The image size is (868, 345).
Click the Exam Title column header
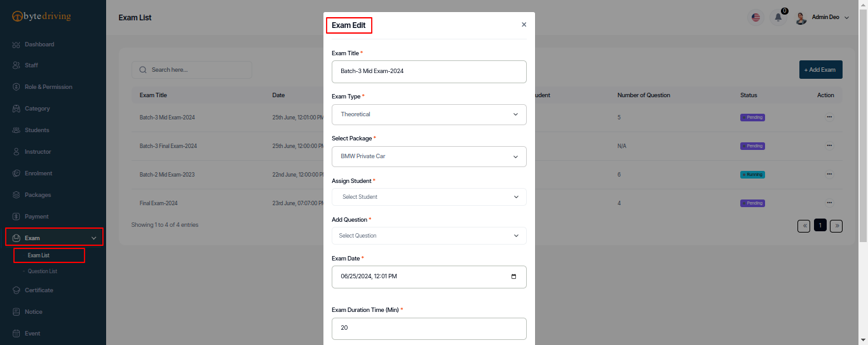[153, 95]
